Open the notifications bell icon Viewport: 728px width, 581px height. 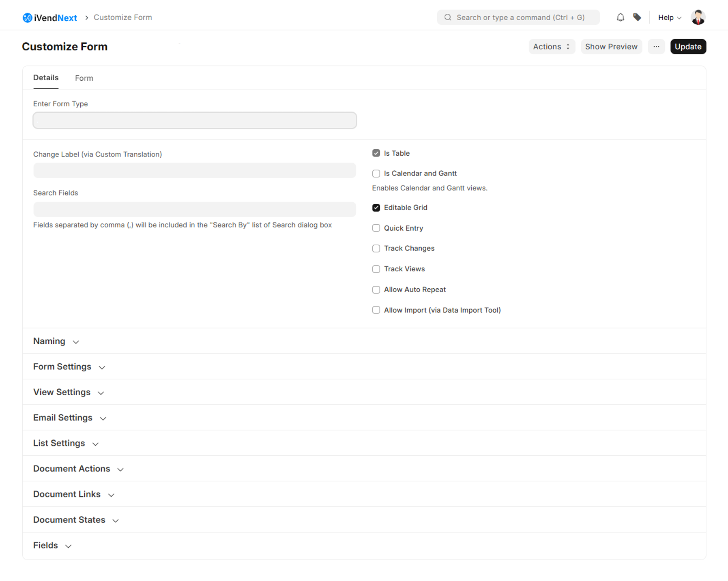point(620,17)
